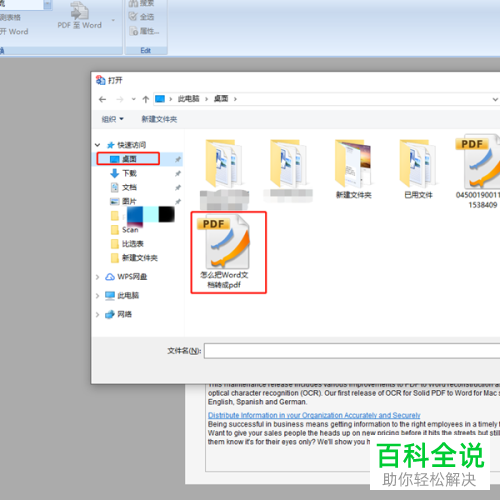Select the second blurred-name folder
The image size is (500, 500).
coord(288,170)
